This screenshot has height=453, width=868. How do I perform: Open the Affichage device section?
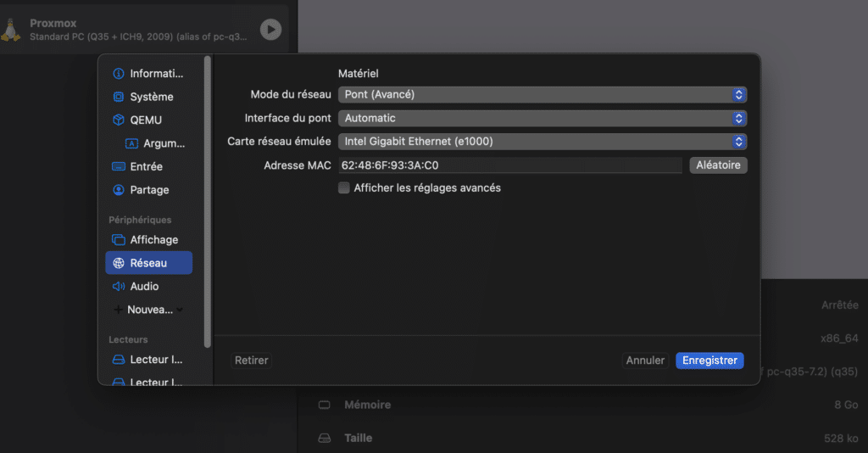coord(149,240)
